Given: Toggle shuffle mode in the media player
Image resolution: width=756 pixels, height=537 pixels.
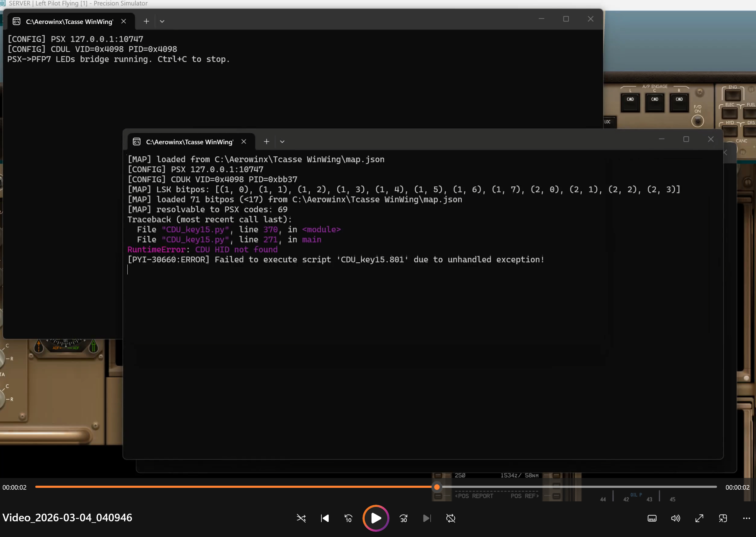Looking at the screenshot, I should coord(301,518).
